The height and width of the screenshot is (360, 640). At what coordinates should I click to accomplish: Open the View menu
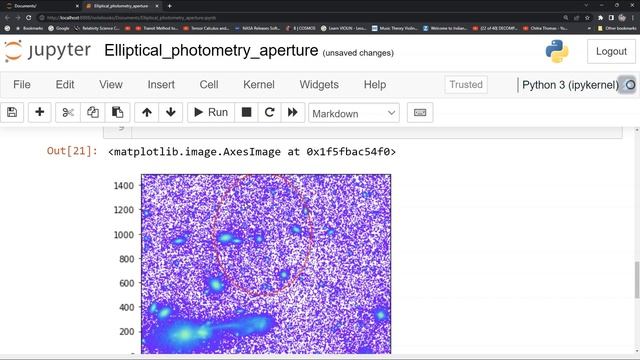click(x=111, y=84)
